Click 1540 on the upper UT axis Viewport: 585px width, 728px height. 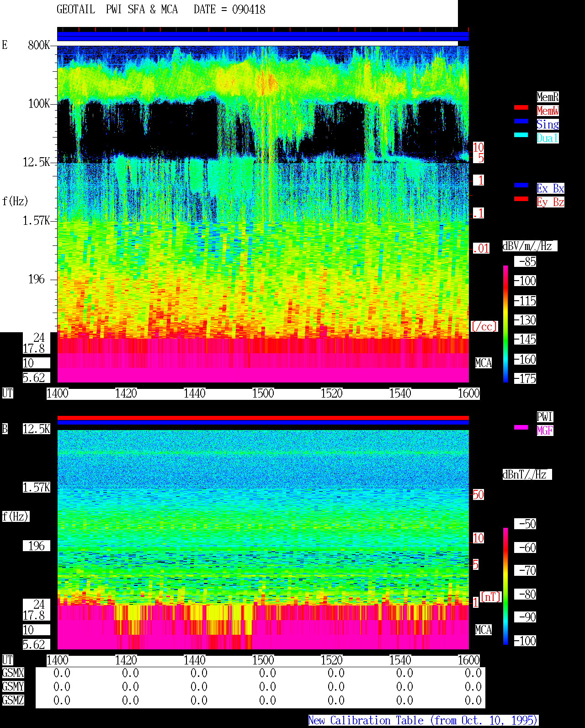pyautogui.click(x=400, y=393)
